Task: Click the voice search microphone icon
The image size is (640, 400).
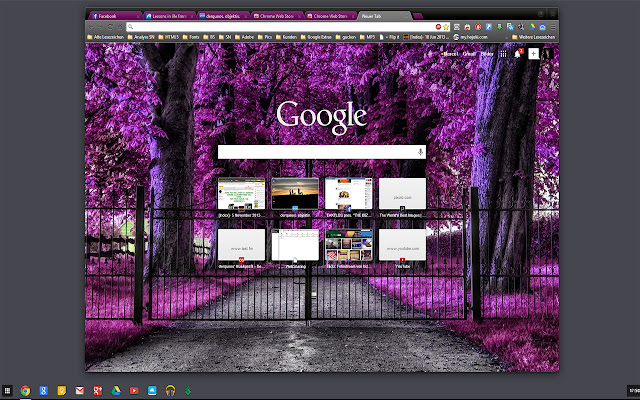Action: 420,152
